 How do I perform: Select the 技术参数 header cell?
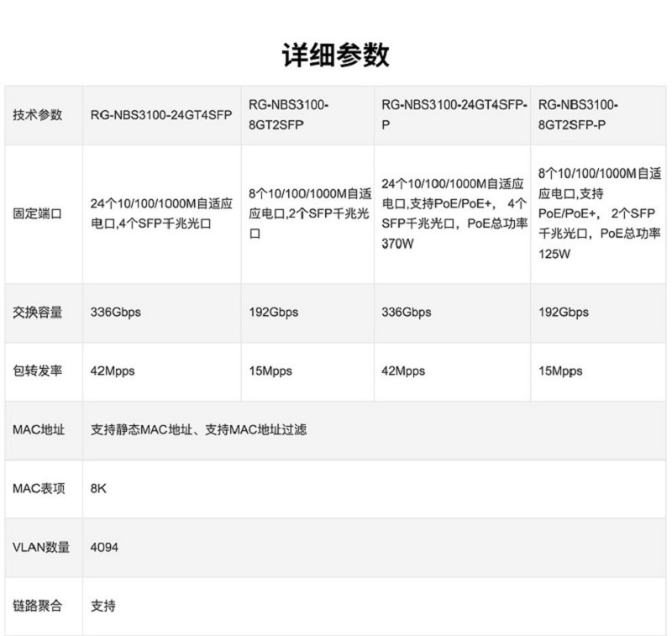coord(38,115)
